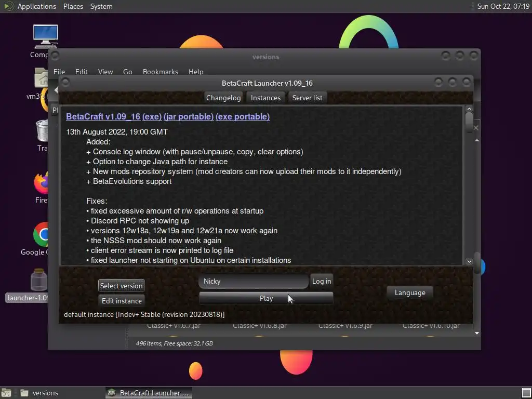
Task: Click the Edit instance button
Action: [122, 301]
